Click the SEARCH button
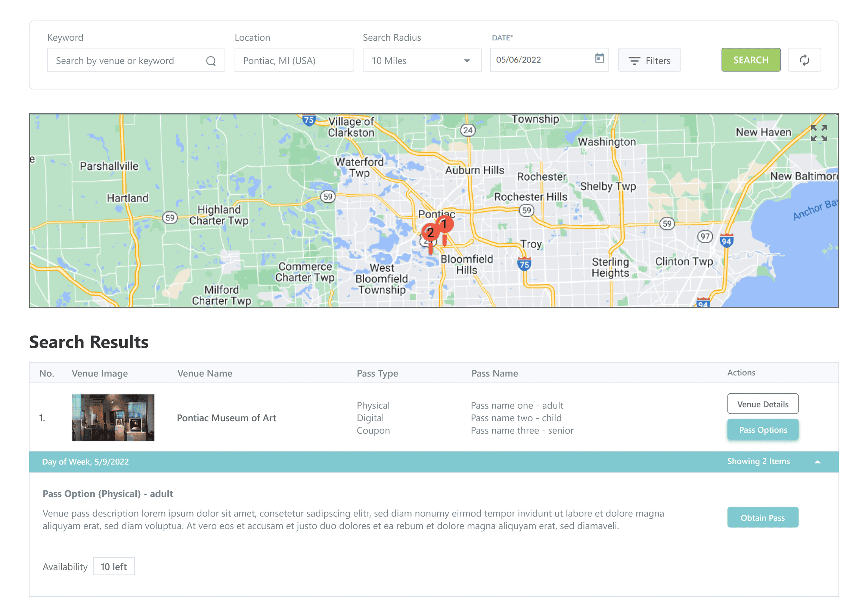The height and width of the screenshot is (598, 868). tap(750, 59)
